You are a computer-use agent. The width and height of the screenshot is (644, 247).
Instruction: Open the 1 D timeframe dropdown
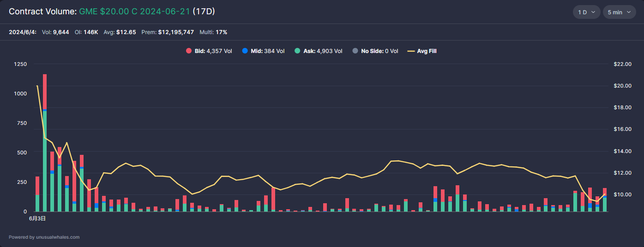click(x=586, y=12)
